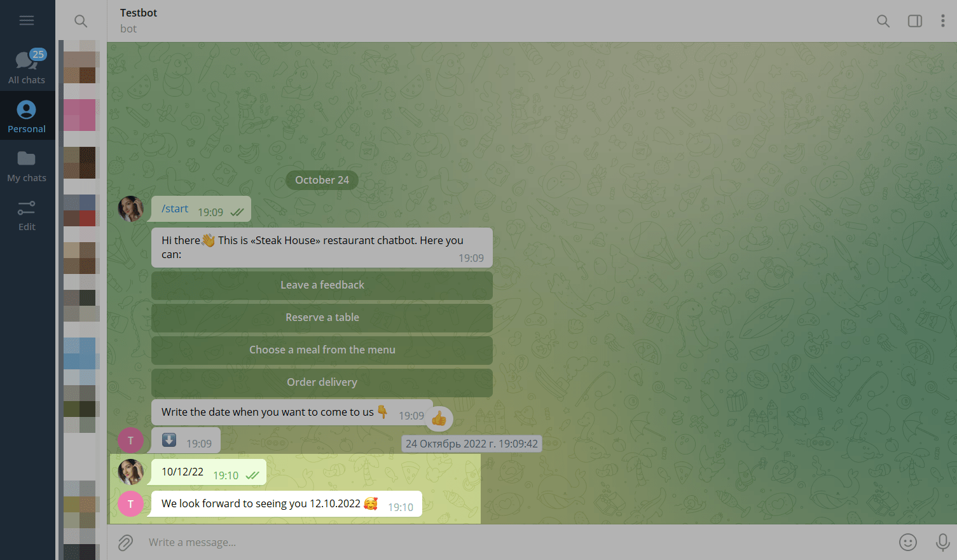Click Choose a meal from the menu
The height and width of the screenshot is (560, 957).
[x=322, y=350]
